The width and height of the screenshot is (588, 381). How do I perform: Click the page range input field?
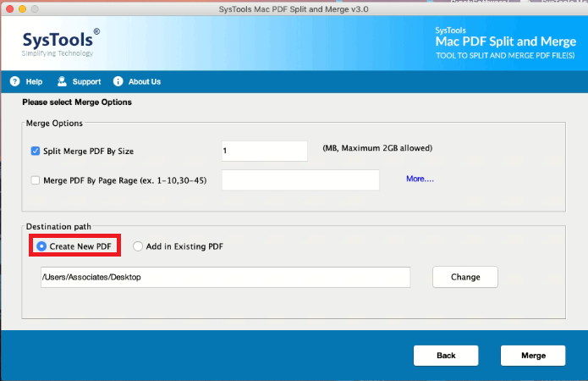(x=300, y=179)
